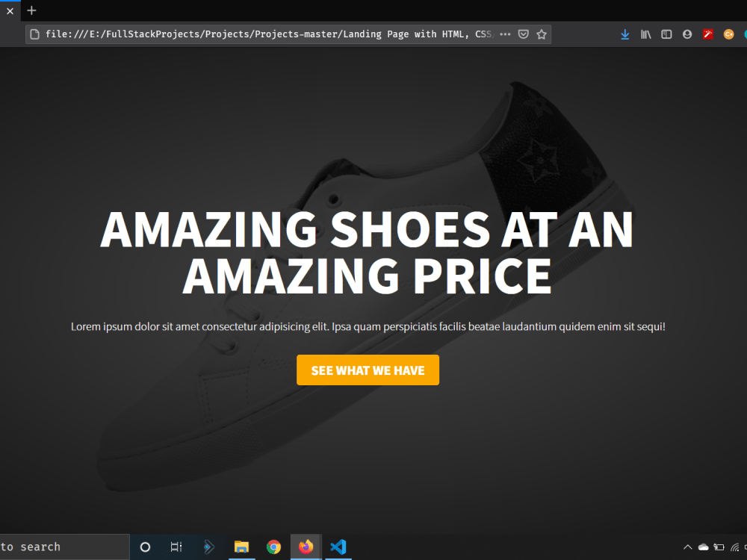This screenshot has width=747, height=560.
Task: Click the SEE WHAT WE HAVE button
Action: point(368,370)
